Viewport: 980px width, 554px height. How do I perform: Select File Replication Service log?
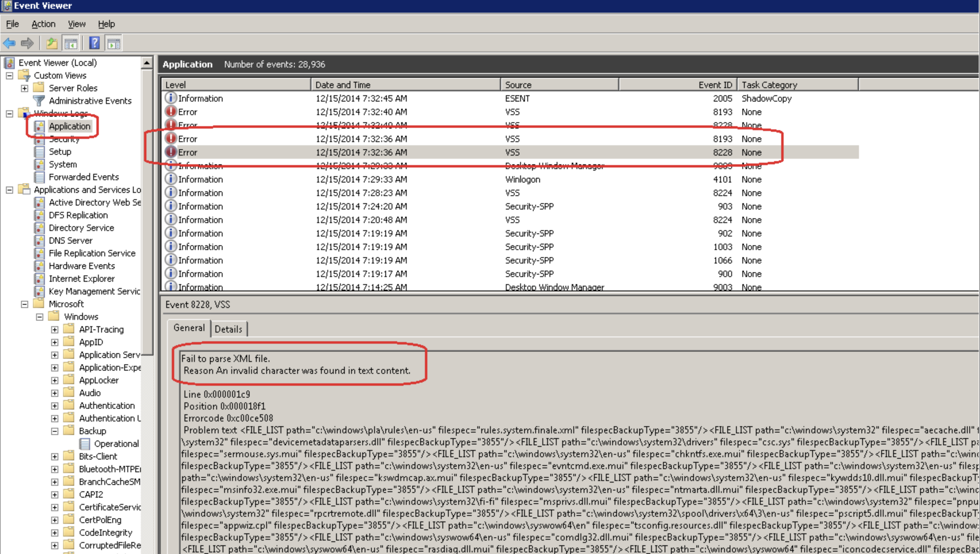(x=92, y=253)
